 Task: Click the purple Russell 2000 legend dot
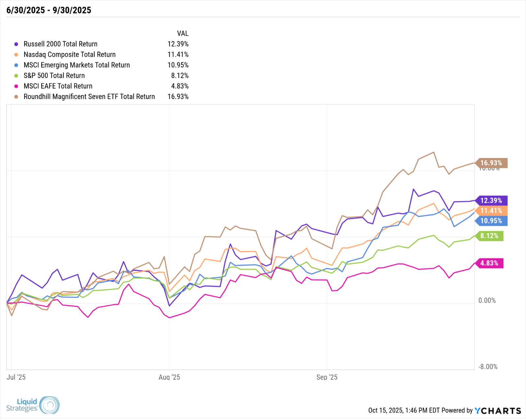16,44
